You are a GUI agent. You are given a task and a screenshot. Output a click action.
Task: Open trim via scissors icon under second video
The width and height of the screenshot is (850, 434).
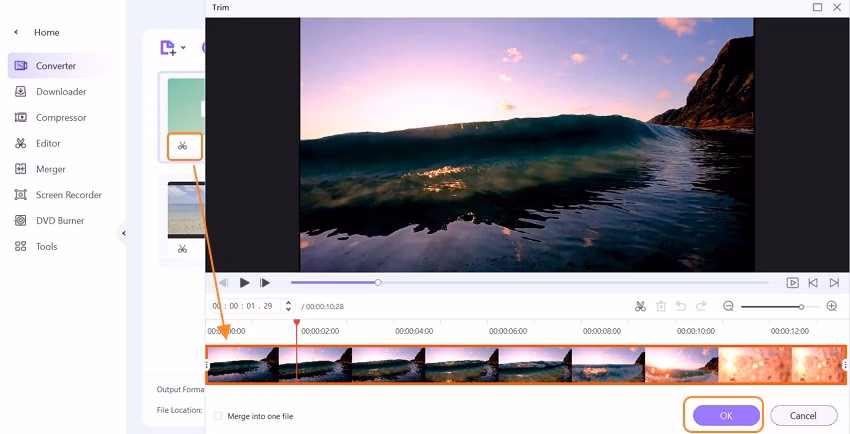(x=182, y=249)
